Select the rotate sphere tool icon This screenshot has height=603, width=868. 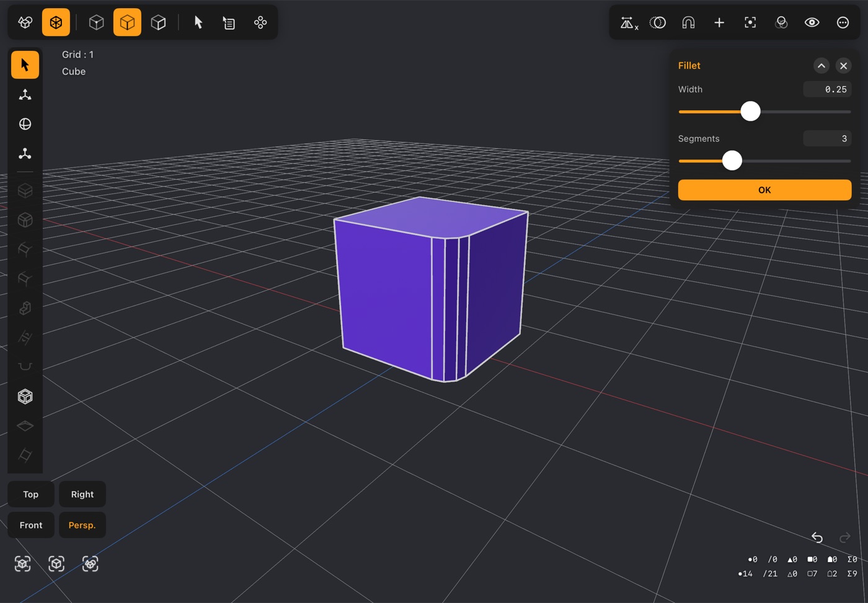[25, 124]
